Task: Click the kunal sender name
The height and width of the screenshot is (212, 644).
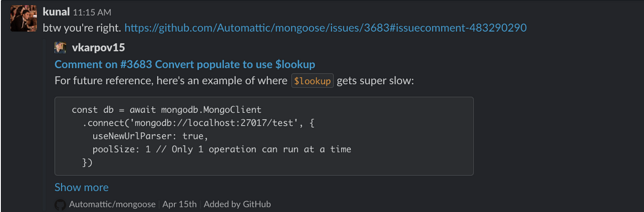Action: [x=57, y=12]
